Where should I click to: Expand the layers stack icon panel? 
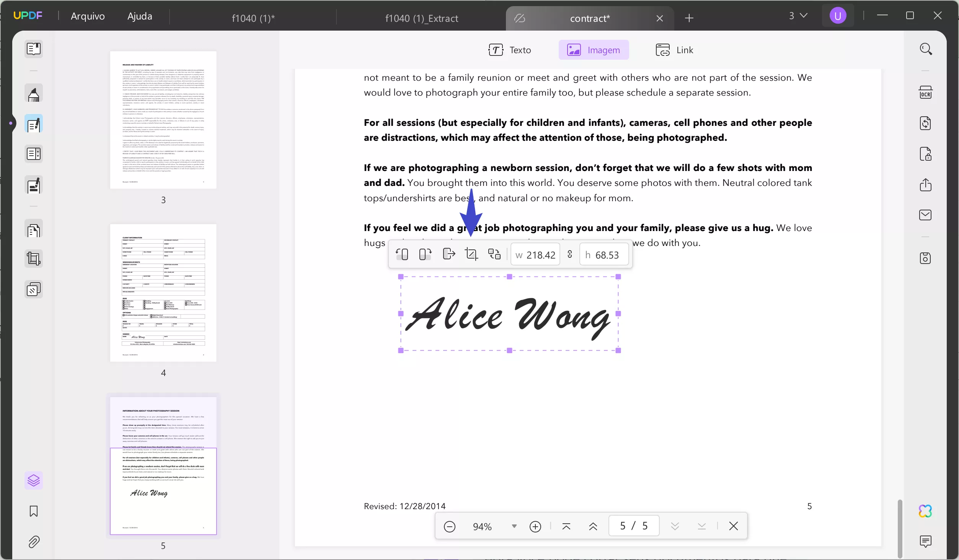point(34,480)
